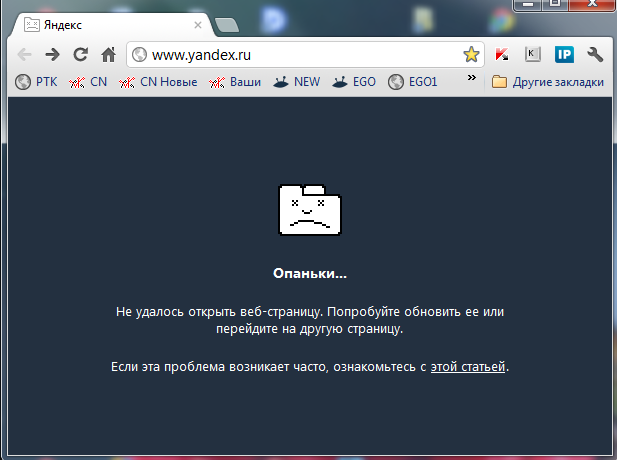Open a new tab
Viewport: 617px width, 460px height.
pyautogui.click(x=227, y=25)
